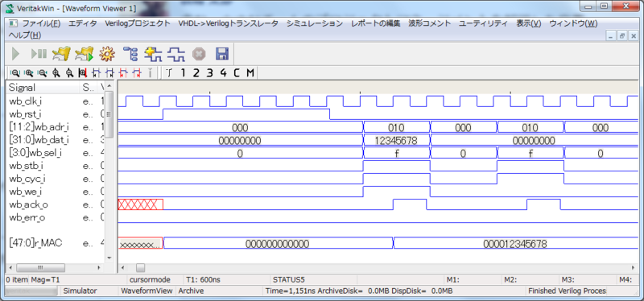The image size is (644, 301).
Task: Select marker 2 toolbar button
Action: (196, 73)
